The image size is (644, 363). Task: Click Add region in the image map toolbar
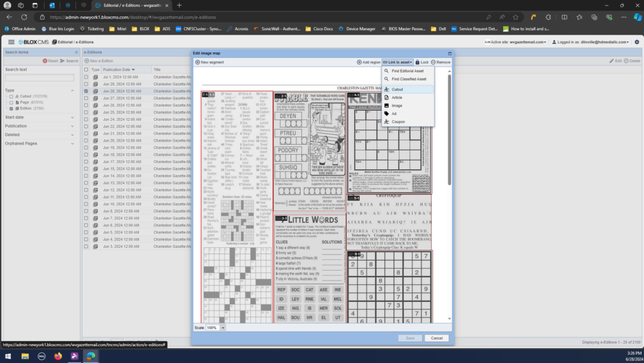coord(368,62)
